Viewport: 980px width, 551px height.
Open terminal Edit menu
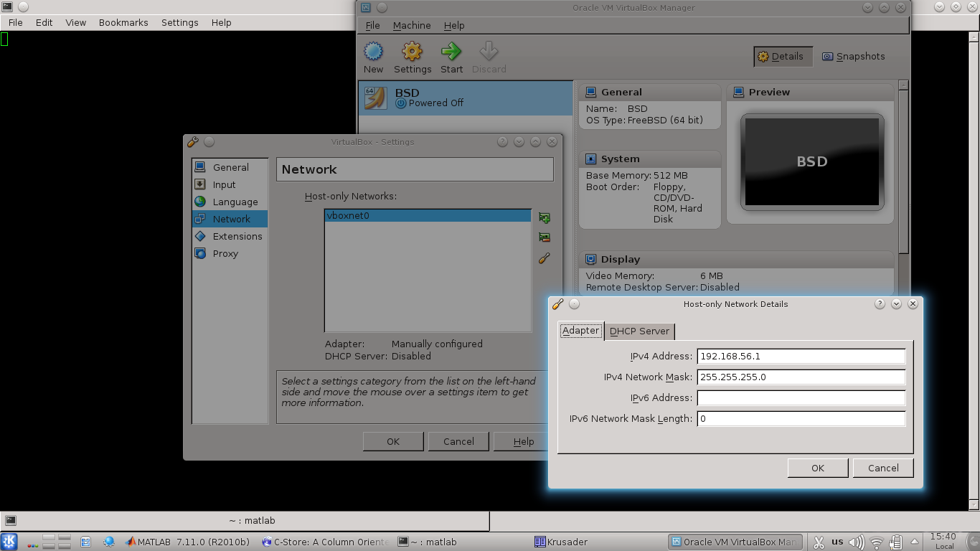[44, 22]
